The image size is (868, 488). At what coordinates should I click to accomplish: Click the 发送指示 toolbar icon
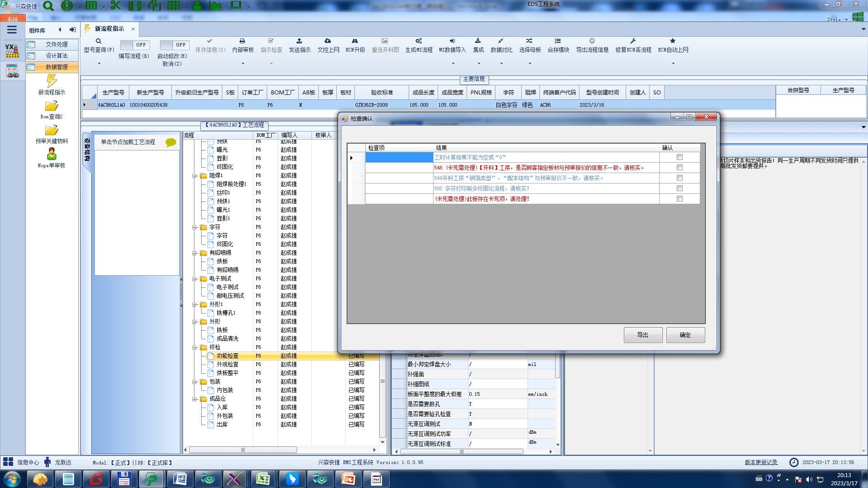[x=299, y=41]
